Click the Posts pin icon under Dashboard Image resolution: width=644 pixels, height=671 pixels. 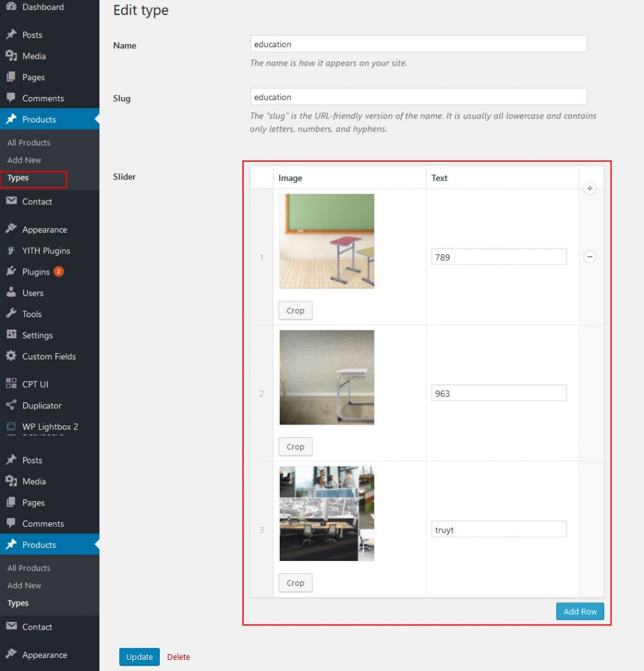point(11,34)
